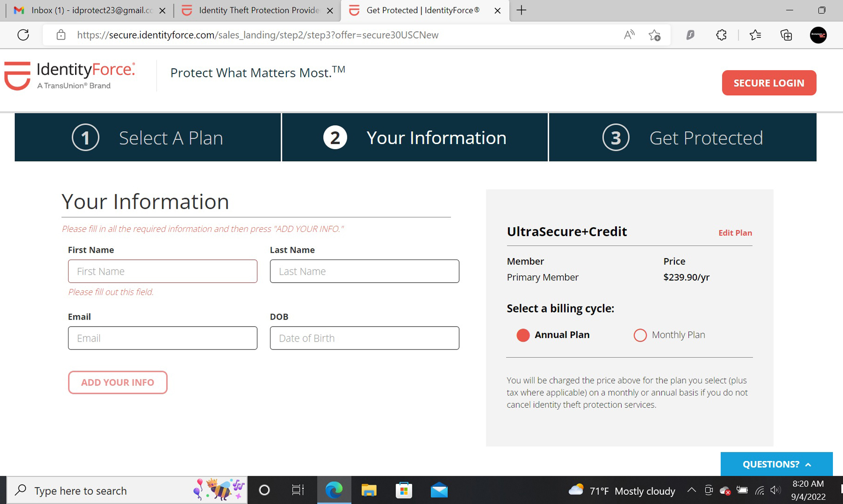
Task: Open the Read Aloud icon
Action: tap(629, 35)
